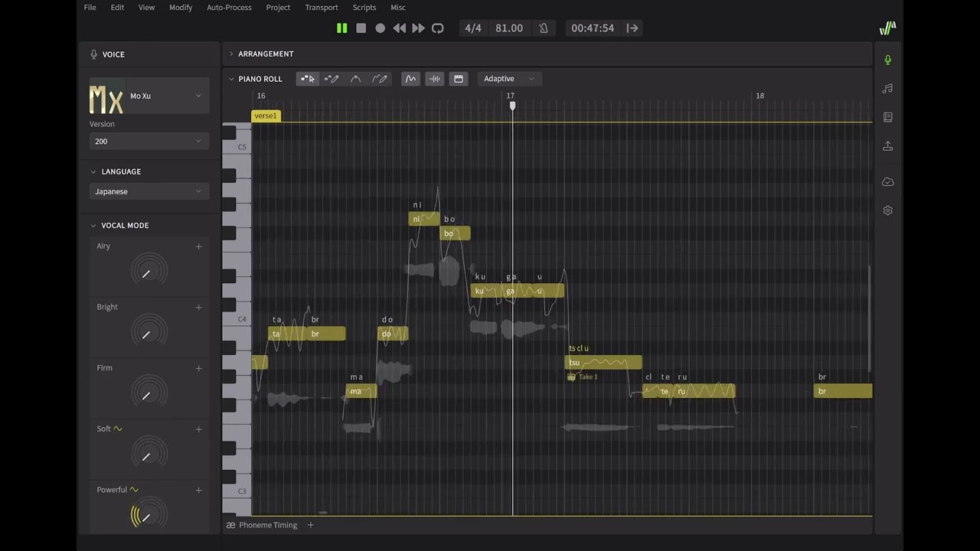980x551 pixels.
Task: Collapse the Piano Roll panel
Action: coord(231,79)
